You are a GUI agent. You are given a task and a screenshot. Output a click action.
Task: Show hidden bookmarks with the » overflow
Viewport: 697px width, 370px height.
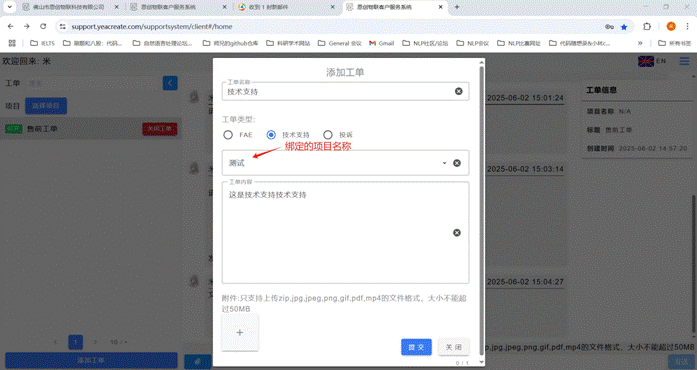[640, 43]
